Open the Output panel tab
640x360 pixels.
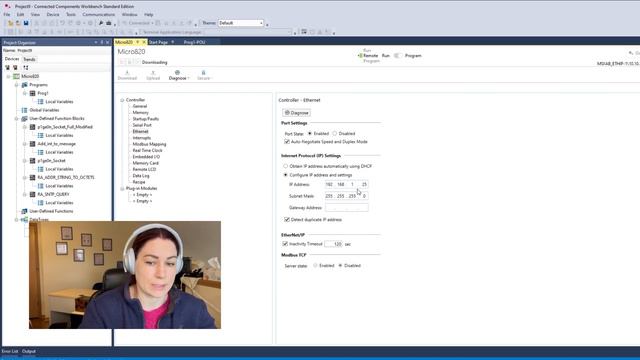(x=29, y=351)
